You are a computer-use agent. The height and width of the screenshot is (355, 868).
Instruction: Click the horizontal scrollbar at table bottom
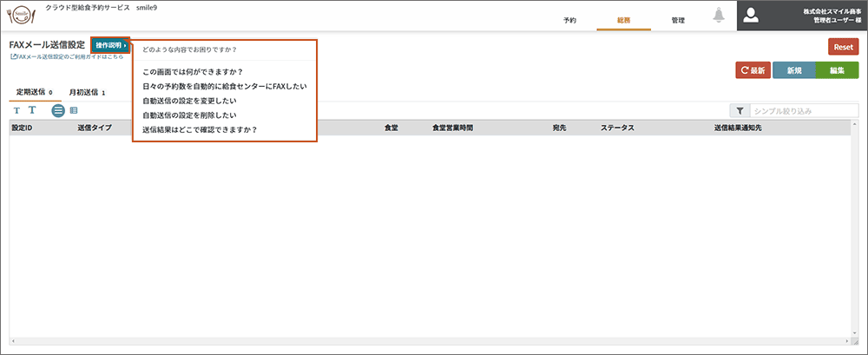(x=430, y=340)
